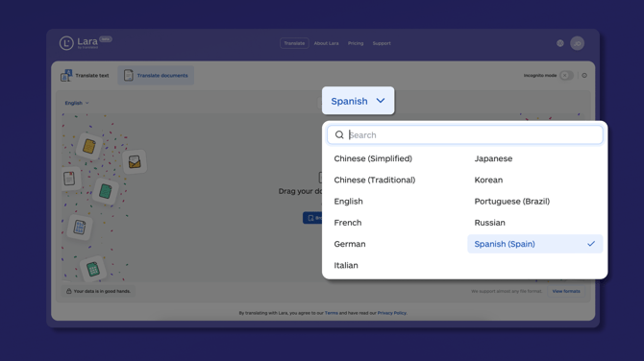Screen dimensions: 644x361
Task: Click the Your data is in good hands badge
Action: click(x=99, y=291)
